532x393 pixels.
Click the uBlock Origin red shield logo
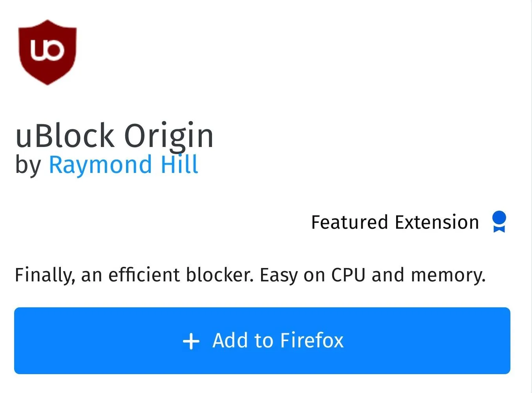pos(48,52)
